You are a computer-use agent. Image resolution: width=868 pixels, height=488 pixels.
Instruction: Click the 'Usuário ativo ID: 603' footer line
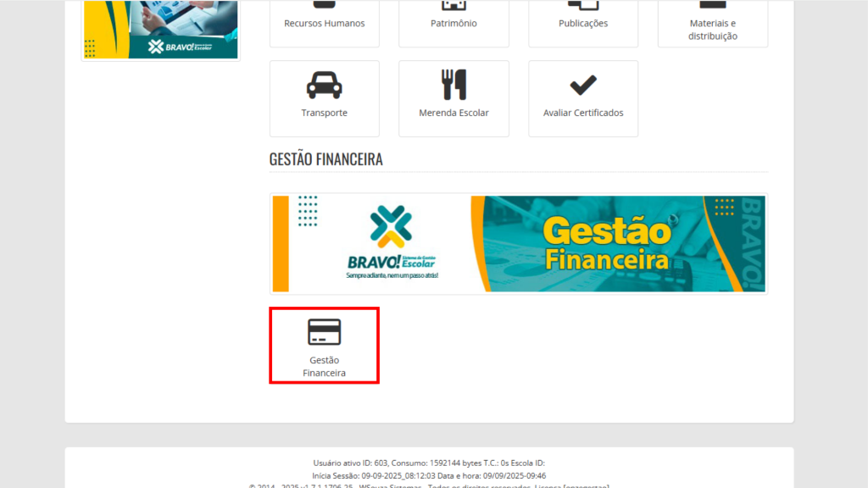point(429,463)
